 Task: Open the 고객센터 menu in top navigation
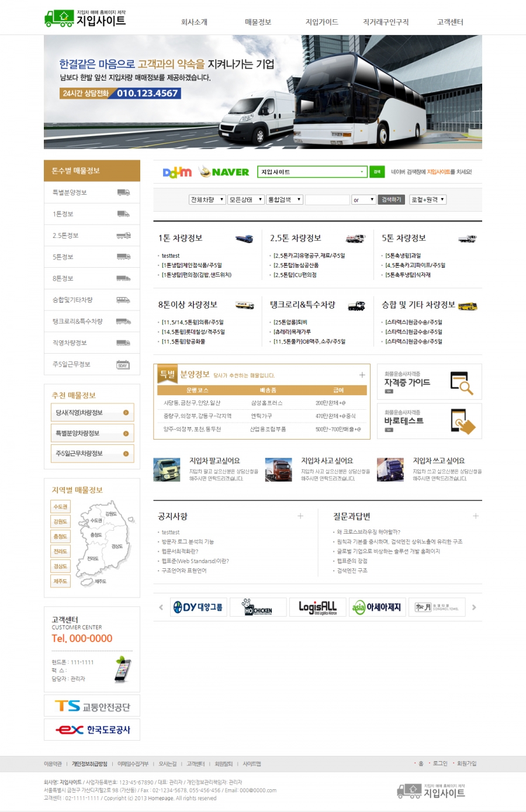[449, 22]
